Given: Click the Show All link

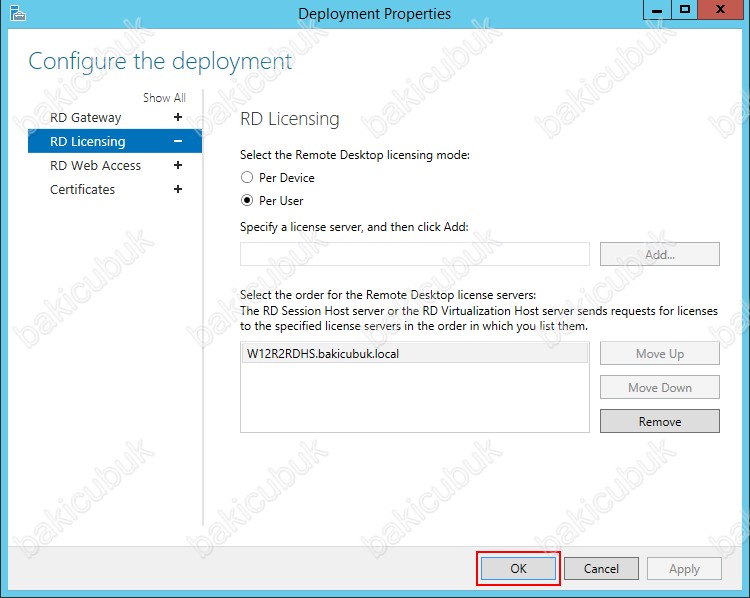Looking at the screenshot, I should point(164,98).
